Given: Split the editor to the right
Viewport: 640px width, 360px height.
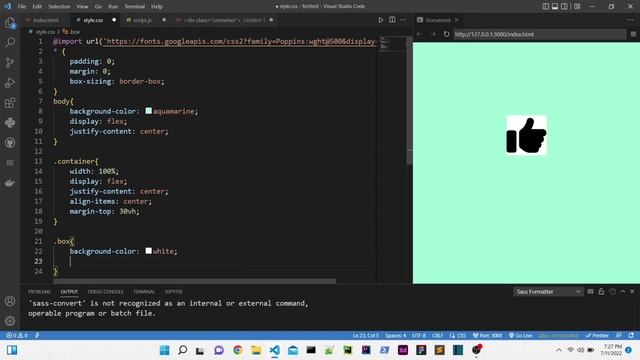Looking at the screenshot, I should [x=392, y=20].
